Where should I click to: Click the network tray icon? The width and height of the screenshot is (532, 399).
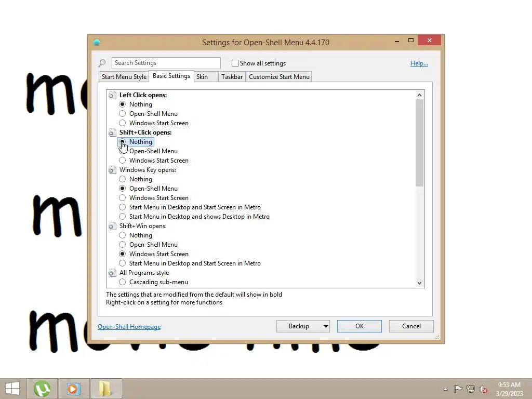click(470, 389)
